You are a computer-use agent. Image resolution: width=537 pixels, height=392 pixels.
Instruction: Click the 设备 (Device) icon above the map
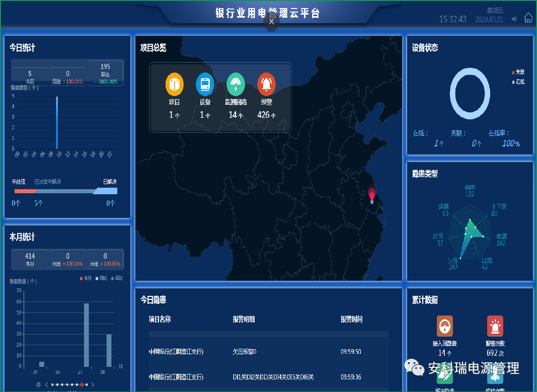[x=205, y=85]
